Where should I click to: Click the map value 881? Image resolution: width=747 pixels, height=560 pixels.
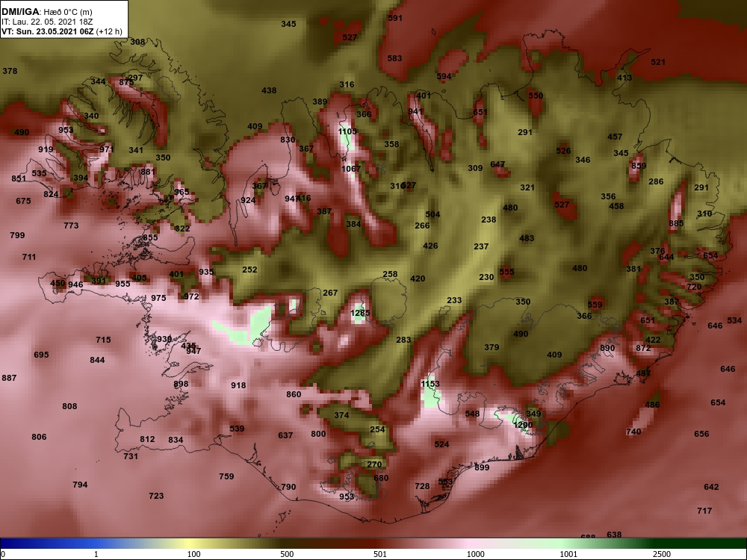[148, 172]
